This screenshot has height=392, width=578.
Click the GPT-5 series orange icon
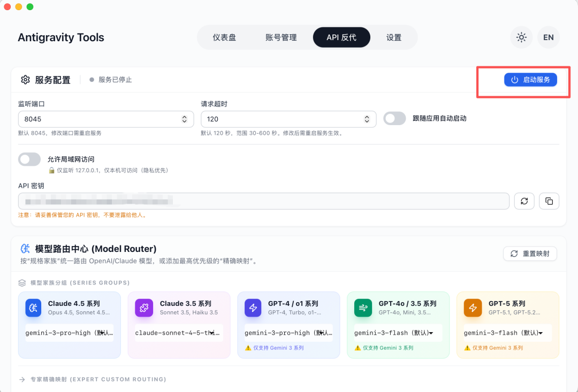pos(473,308)
